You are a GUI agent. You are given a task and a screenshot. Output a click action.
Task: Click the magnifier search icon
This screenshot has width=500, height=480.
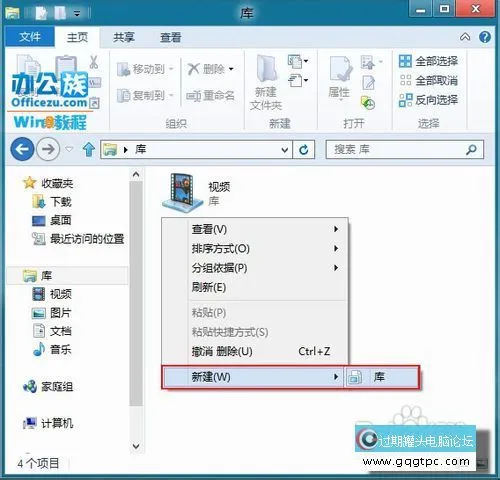[x=471, y=150]
